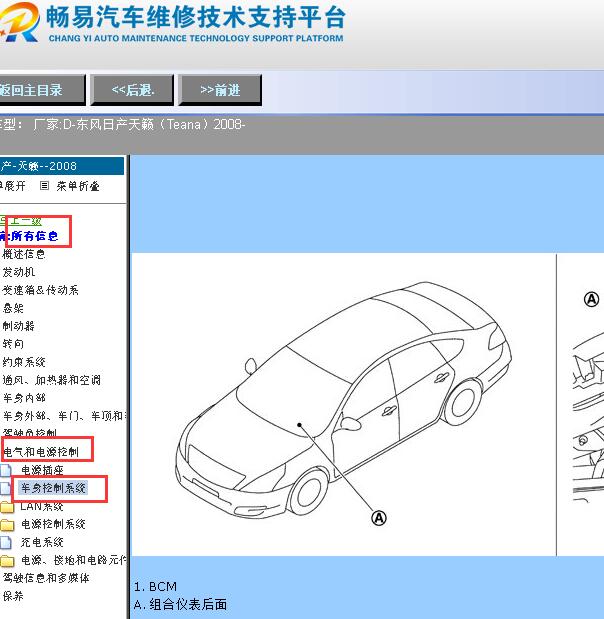Open the 转向 category
The width and height of the screenshot is (604, 619).
[x=13, y=343]
